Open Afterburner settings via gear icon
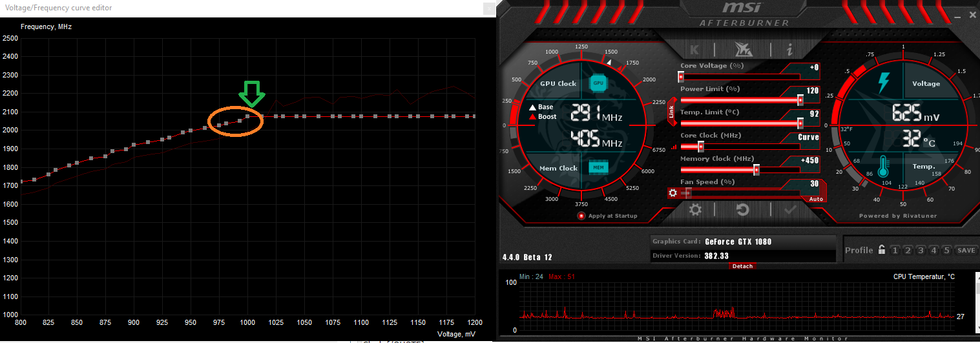The width and height of the screenshot is (980, 343). coord(696,209)
